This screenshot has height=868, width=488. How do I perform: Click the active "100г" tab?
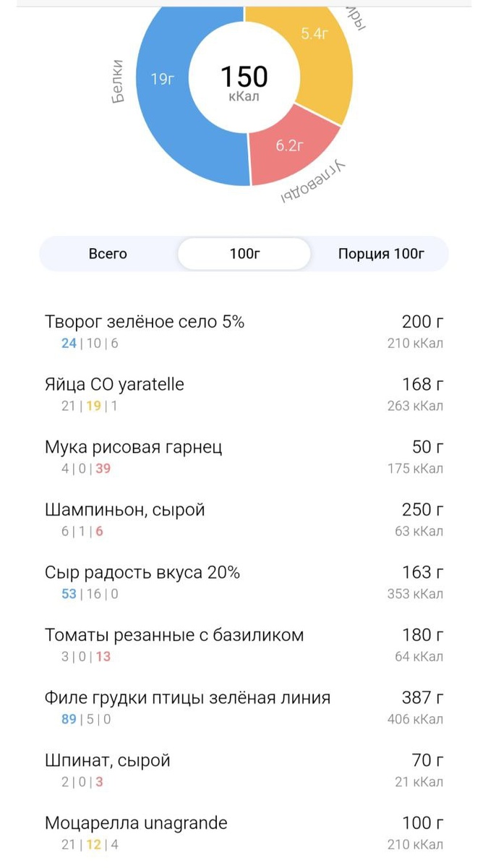[244, 254]
